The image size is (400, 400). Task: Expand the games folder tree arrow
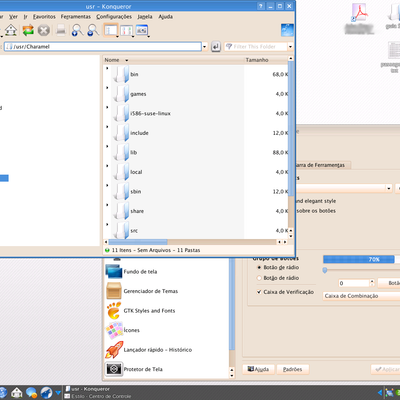(107, 88)
